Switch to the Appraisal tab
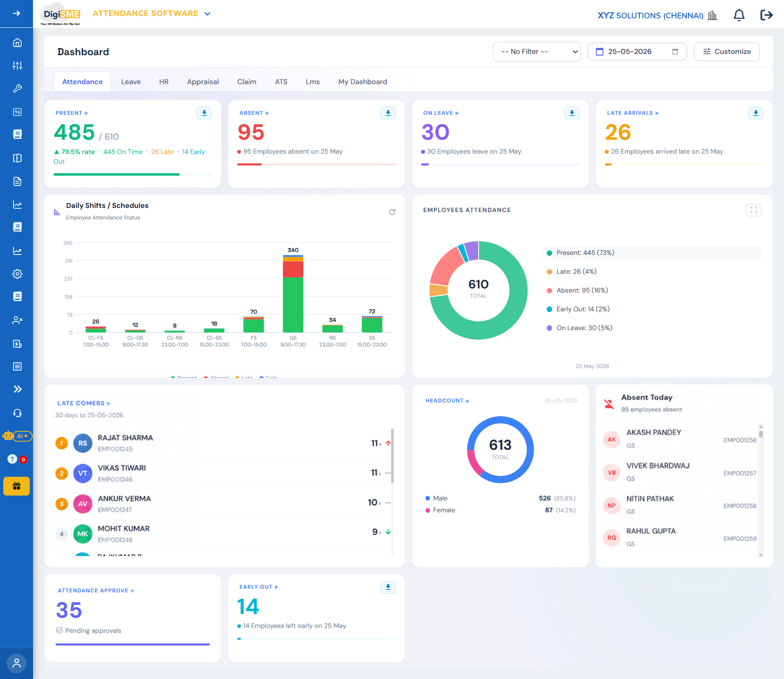 pyautogui.click(x=203, y=82)
